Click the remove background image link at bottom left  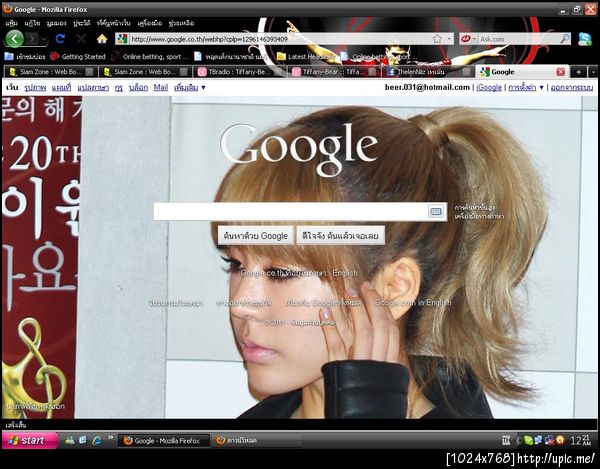[36, 406]
